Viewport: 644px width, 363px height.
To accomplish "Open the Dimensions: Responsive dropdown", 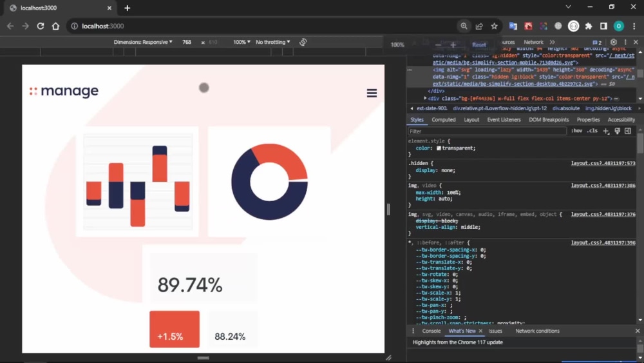I will pyautogui.click(x=143, y=42).
